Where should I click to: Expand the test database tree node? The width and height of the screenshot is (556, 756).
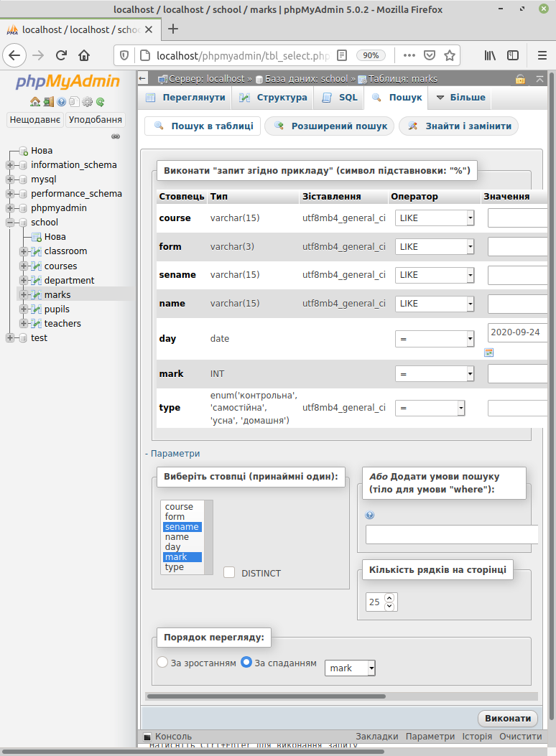click(10, 338)
